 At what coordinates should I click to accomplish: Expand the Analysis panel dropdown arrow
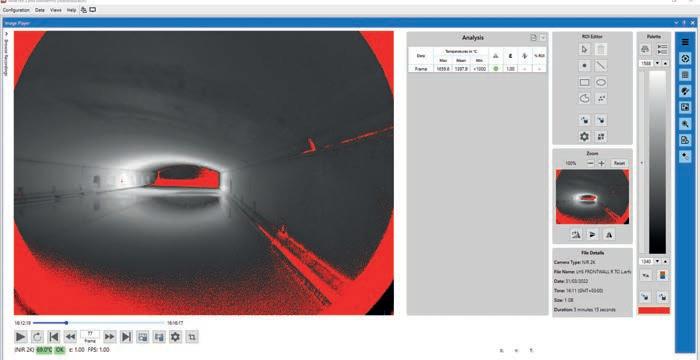(542, 38)
